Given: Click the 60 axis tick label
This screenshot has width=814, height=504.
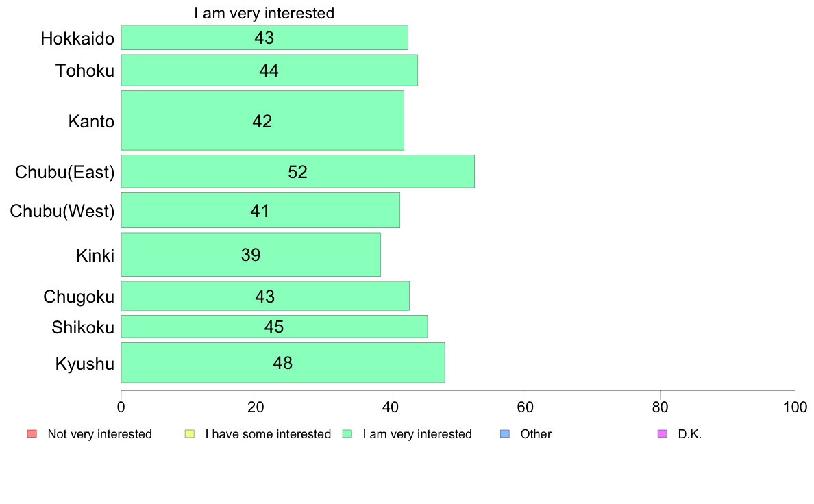Looking at the screenshot, I should click(526, 407).
